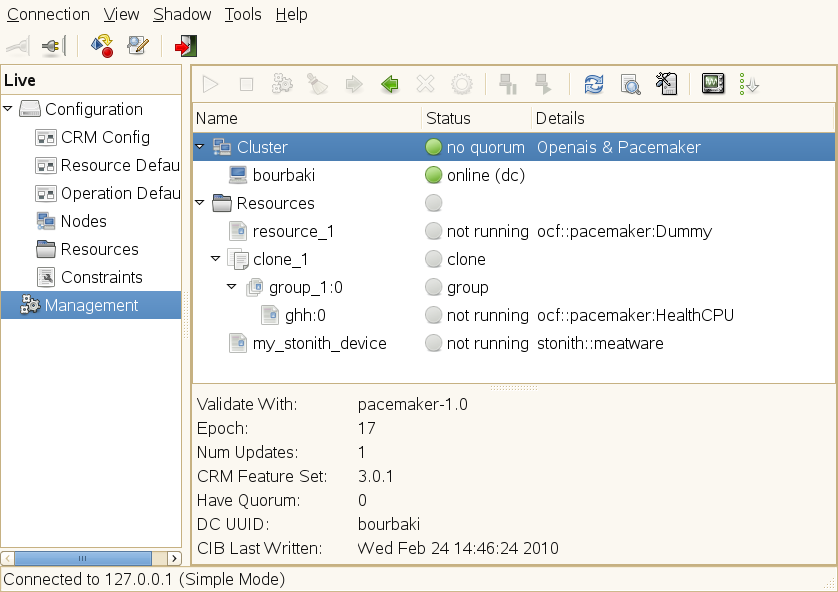Screen dimensions: 838x592
Task: Select Nodes in the sidebar tree
Action: [83, 221]
